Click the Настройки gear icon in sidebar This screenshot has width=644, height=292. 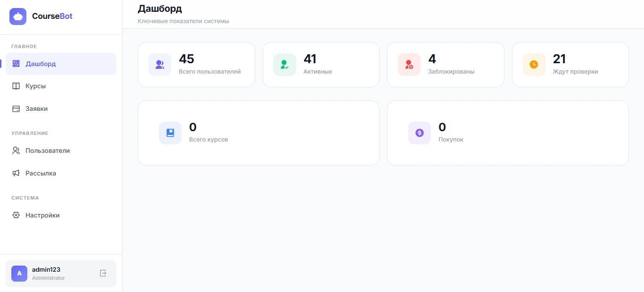(x=16, y=216)
